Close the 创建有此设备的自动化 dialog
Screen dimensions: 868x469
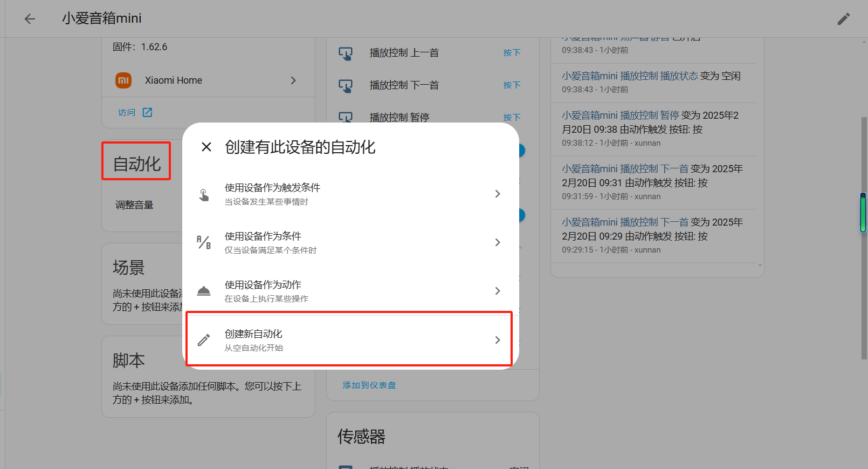pyautogui.click(x=206, y=147)
